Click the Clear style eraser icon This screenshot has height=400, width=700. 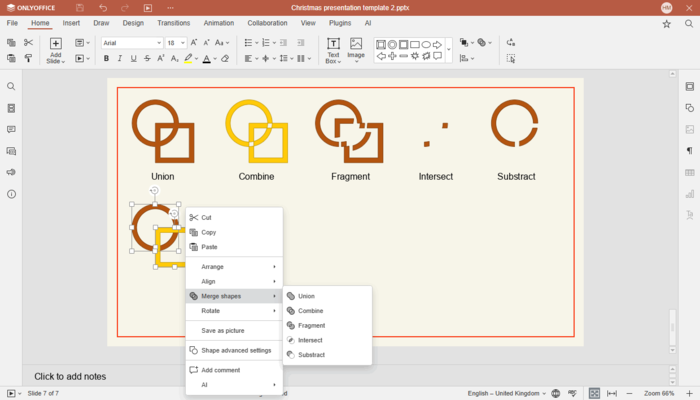click(225, 59)
